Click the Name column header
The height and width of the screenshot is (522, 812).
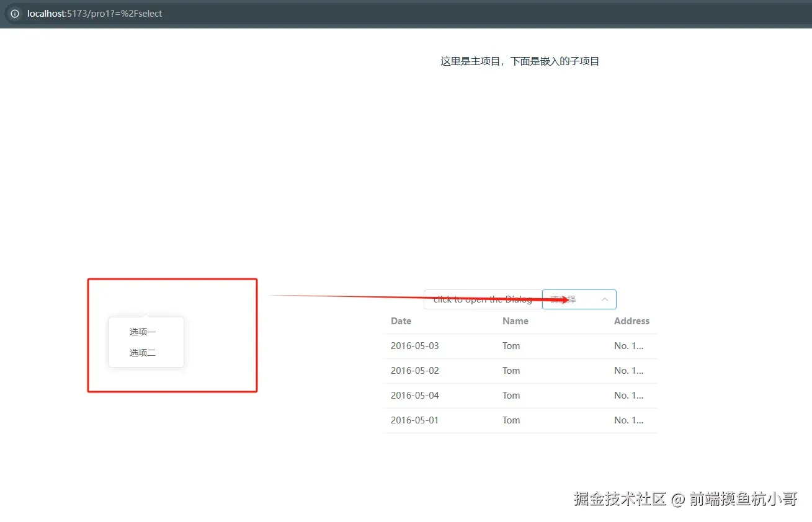point(515,321)
